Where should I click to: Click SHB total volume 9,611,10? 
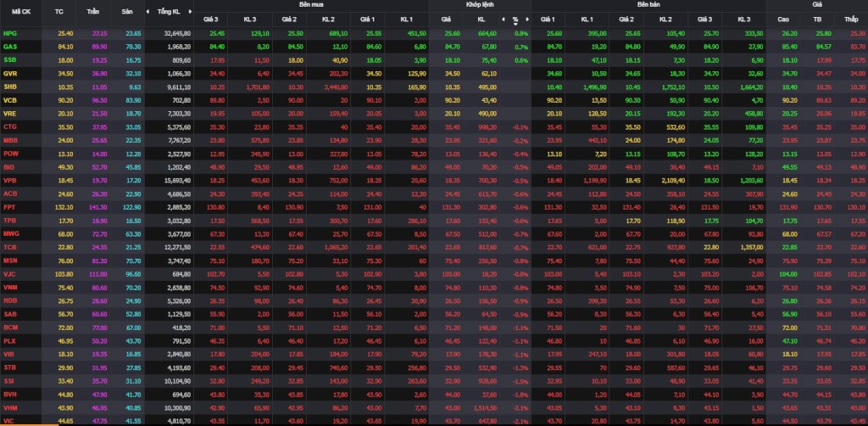tap(179, 87)
